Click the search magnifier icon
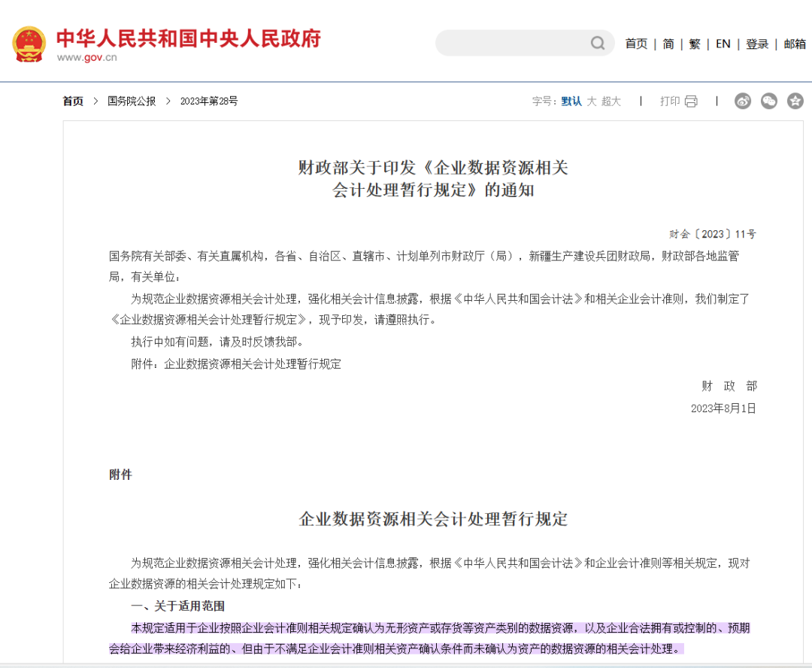Viewport: 812px width, 668px height. click(598, 44)
